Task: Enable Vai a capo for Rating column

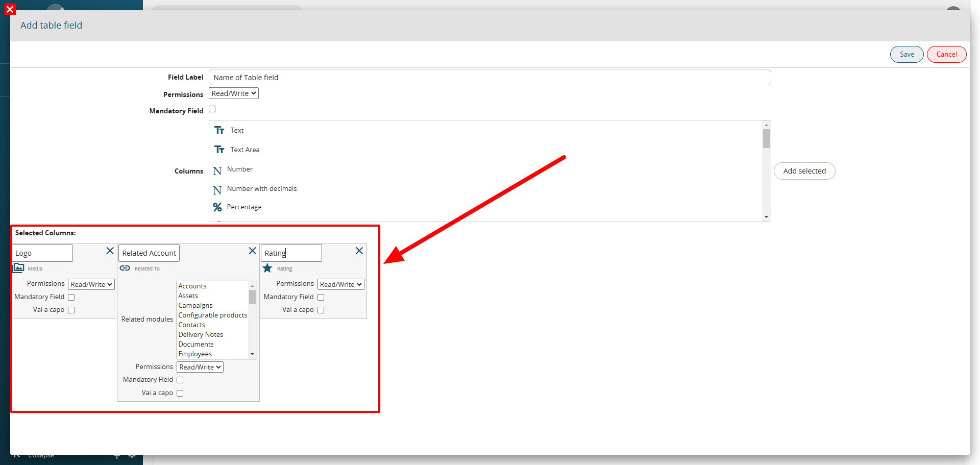Action: [321, 310]
